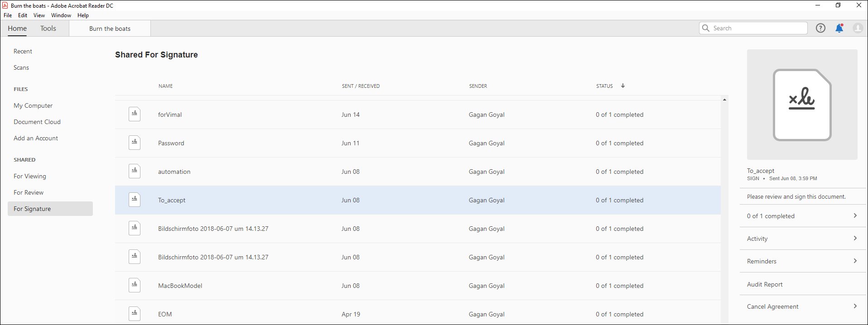The image size is (868, 325).
Task: Click the To_accept signature preview thumbnail
Action: coord(802,105)
